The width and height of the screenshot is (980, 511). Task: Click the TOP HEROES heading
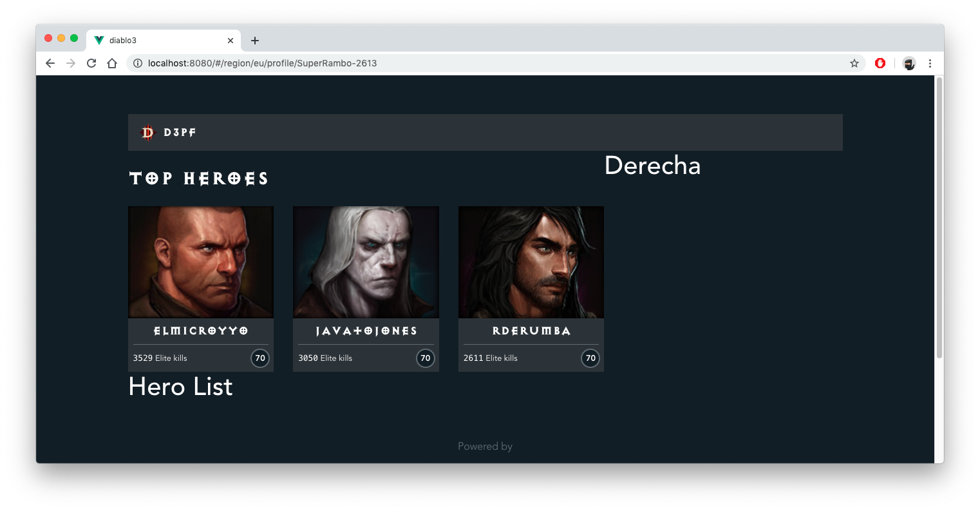point(198,178)
